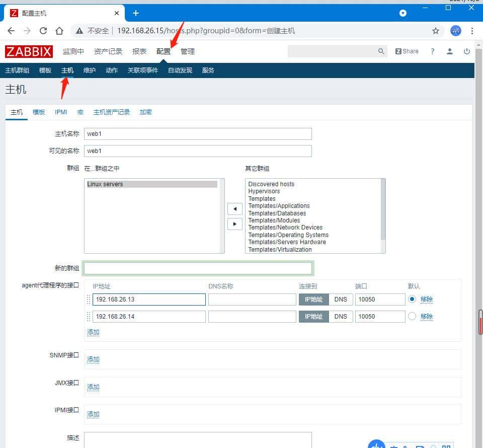This screenshot has width=483, height=448.
Task: Open Zabbix help via the question mark icon
Action: (432, 51)
